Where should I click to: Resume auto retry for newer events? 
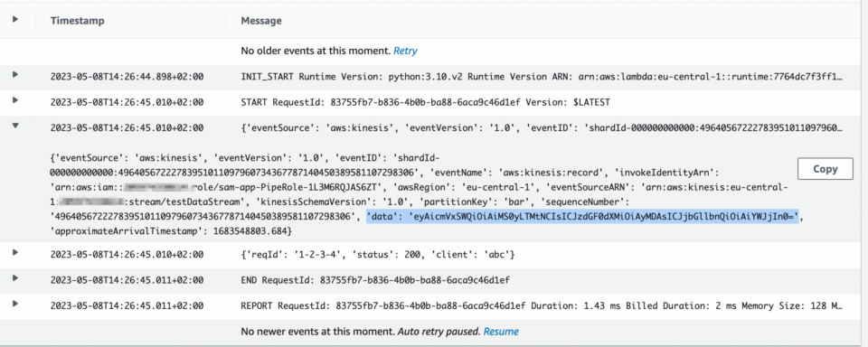(501, 332)
